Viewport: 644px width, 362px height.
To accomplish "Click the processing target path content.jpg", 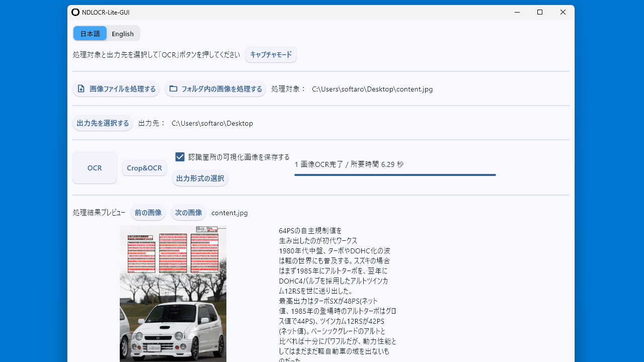I will coord(372,89).
